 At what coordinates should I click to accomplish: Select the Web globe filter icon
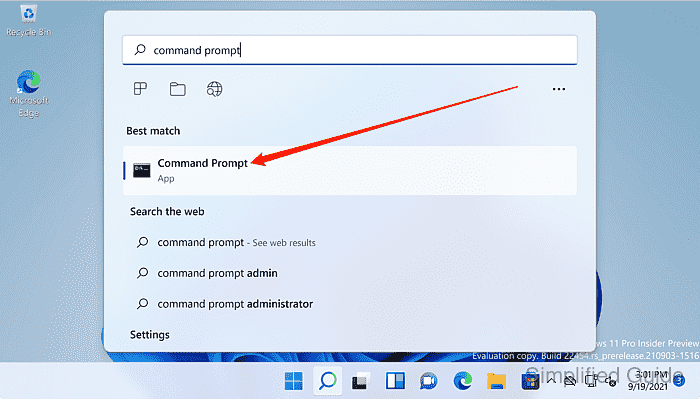tap(214, 89)
